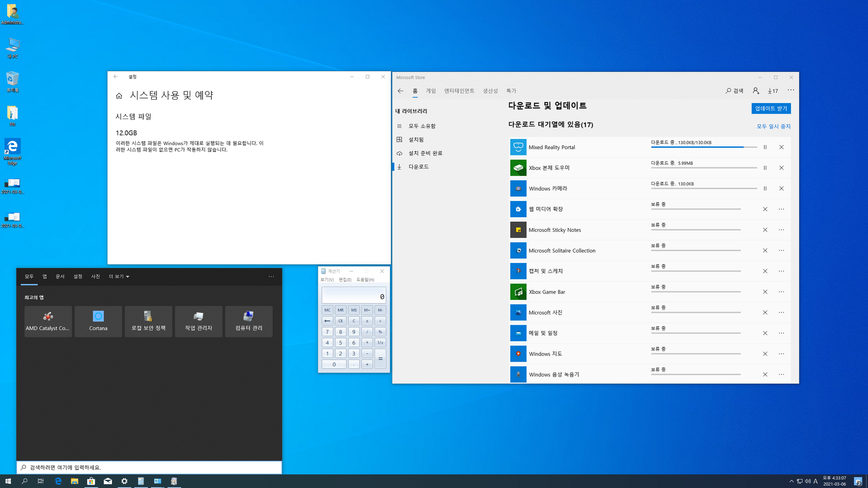Pause the Mixed Reality Portal download
Screen dimensions: 868x488
[x=765, y=147]
